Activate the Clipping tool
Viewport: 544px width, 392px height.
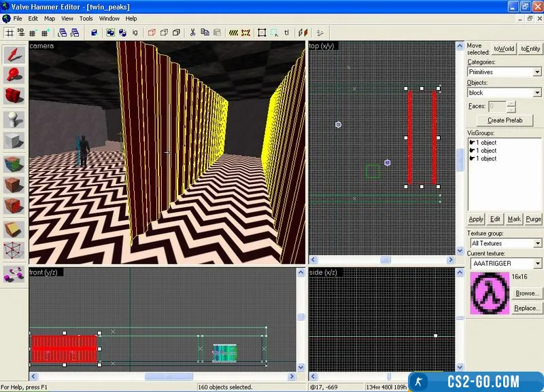pos(14,229)
